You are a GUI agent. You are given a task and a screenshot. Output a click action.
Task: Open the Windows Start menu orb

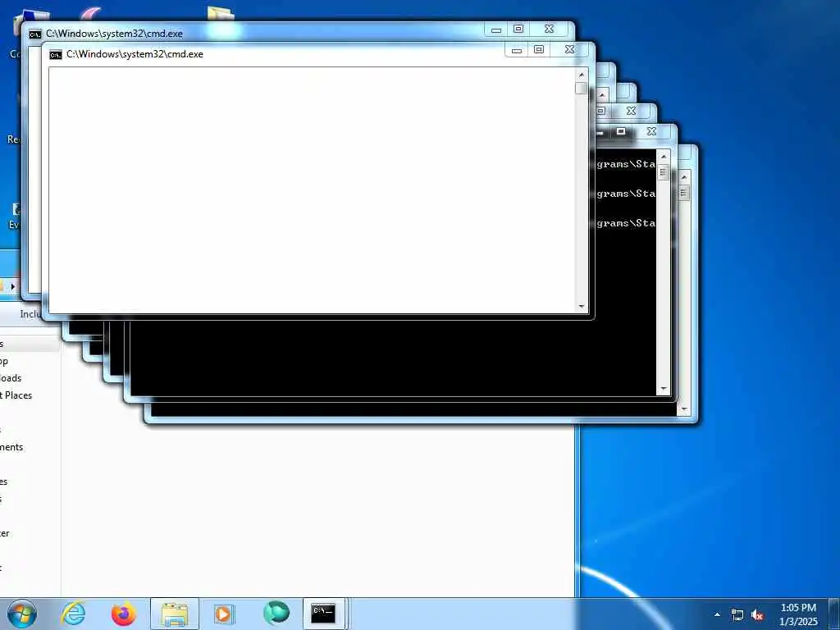22,614
